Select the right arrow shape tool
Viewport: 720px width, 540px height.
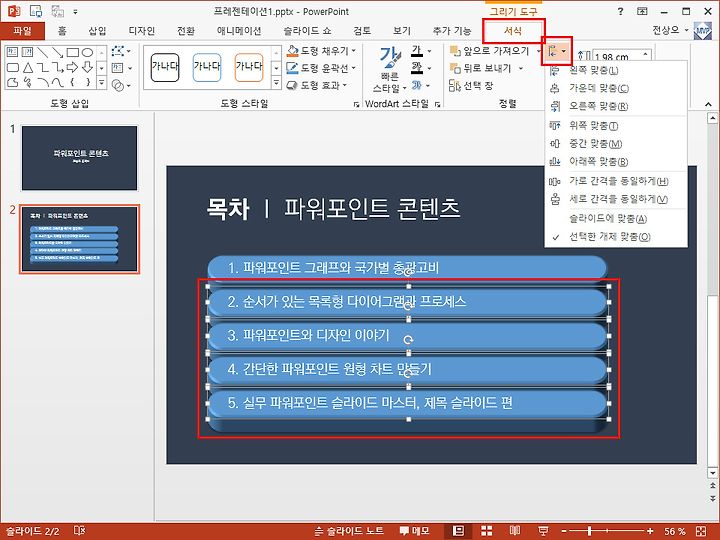click(73, 68)
